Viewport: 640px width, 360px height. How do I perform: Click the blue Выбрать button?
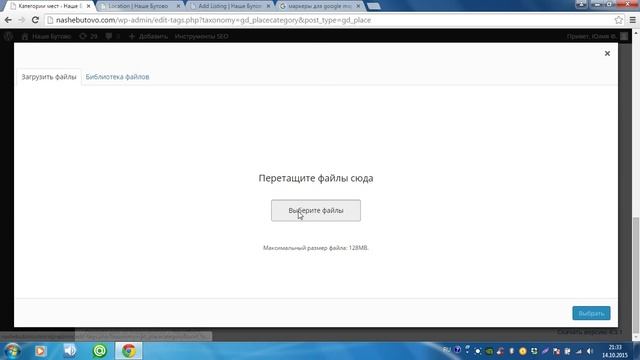click(591, 313)
